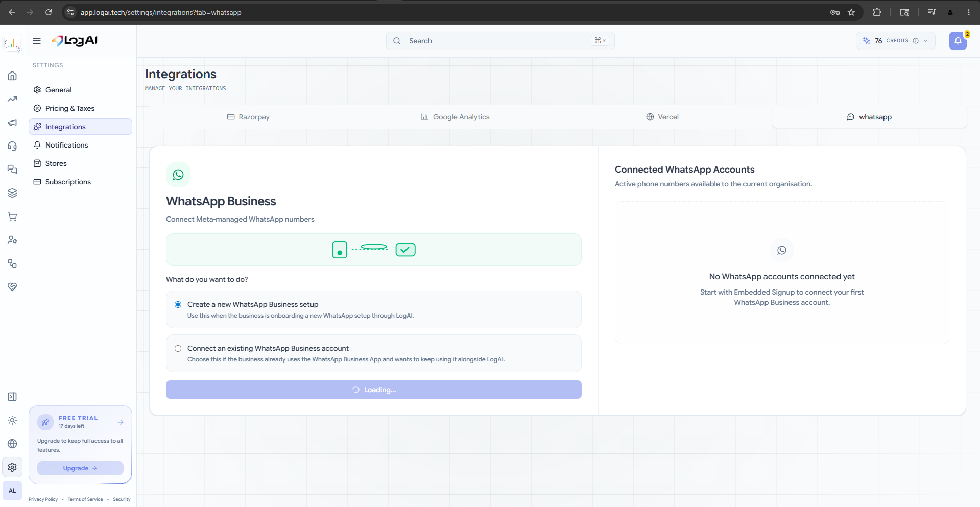This screenshot has width=980, height=507.
Task: Open the browser extensions puzzle icon
Action: [877, 12]
